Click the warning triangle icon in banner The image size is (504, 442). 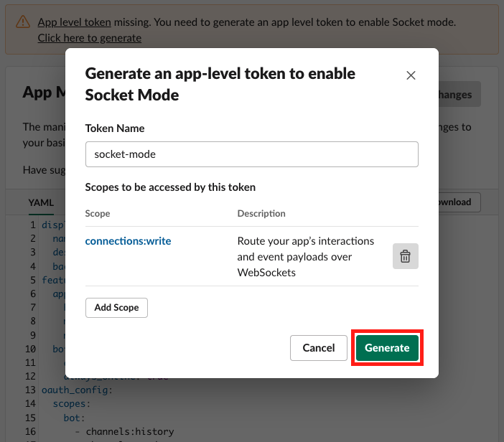tap(22, 22)
